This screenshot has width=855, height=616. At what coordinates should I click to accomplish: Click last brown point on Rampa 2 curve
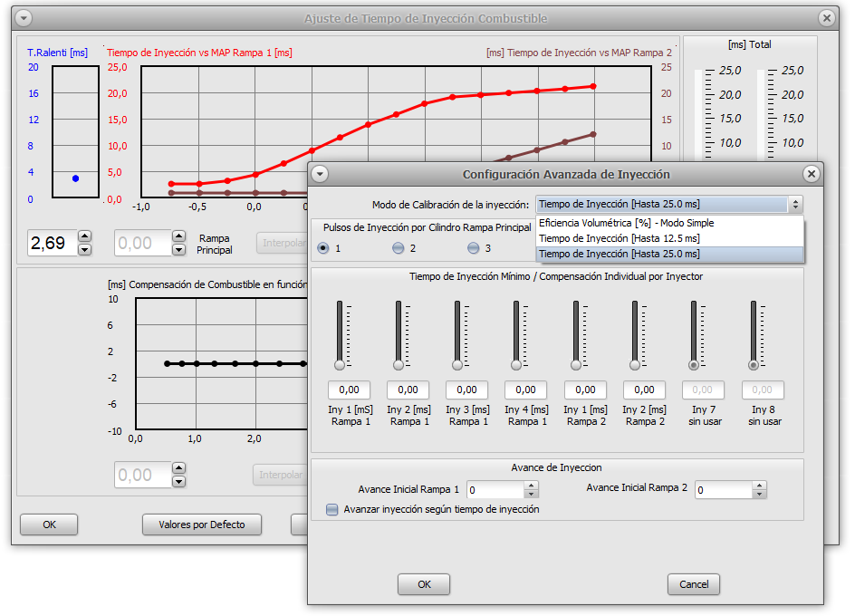593,134
